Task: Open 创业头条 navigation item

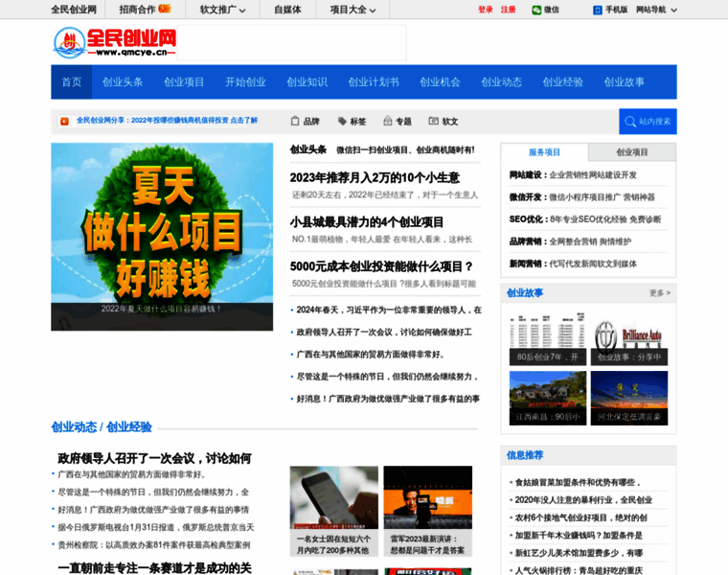Action: pos(123,82)
